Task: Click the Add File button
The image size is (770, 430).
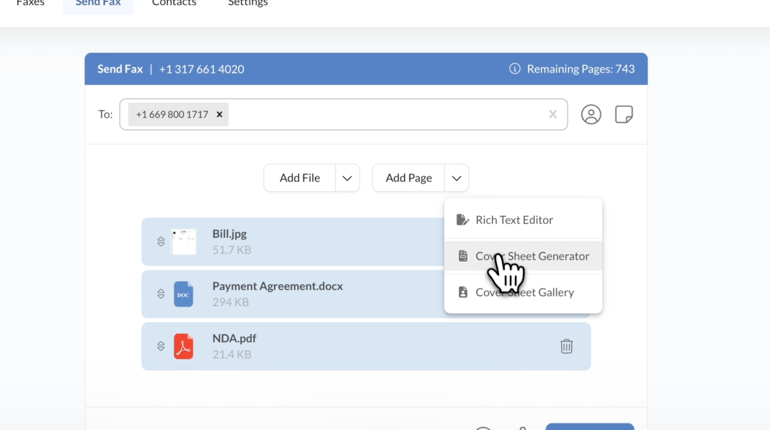Action: 300,178
